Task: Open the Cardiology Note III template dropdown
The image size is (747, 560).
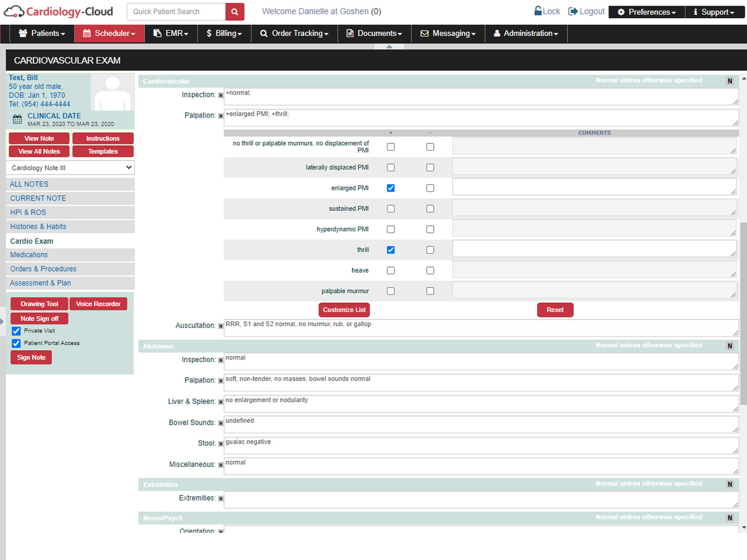Action: click(70, 168)
